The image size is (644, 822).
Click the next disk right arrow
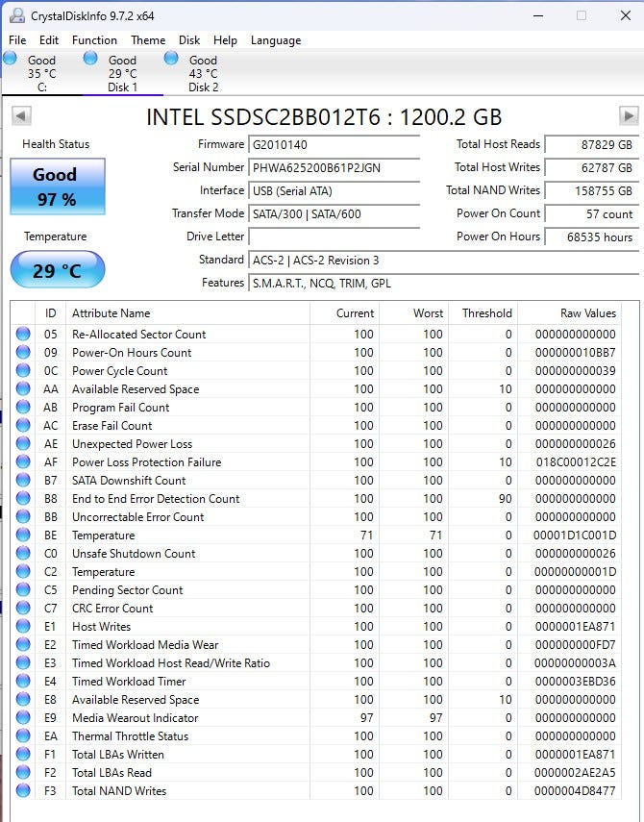pyautogui.click(x=629, y=116)
